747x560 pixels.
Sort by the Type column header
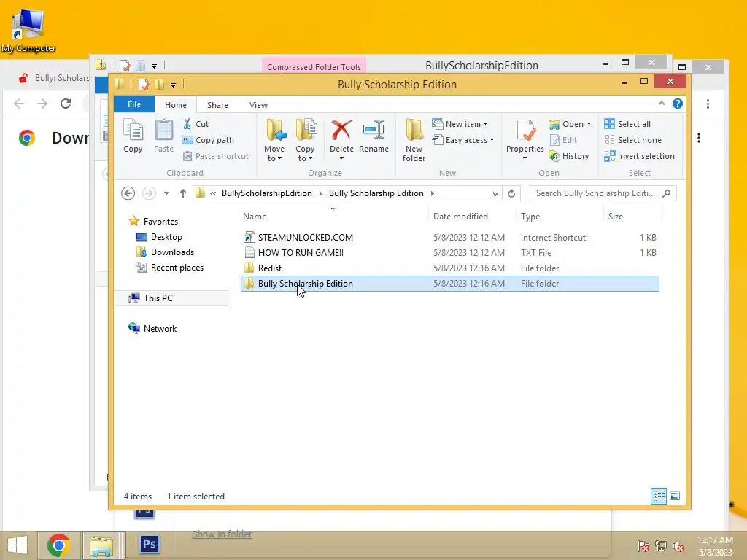[x=530, y=216]
